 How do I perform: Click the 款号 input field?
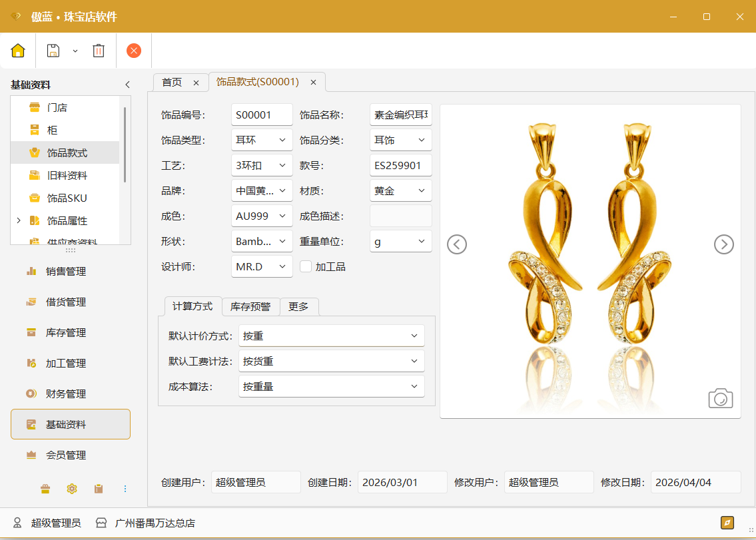(401, 165)
